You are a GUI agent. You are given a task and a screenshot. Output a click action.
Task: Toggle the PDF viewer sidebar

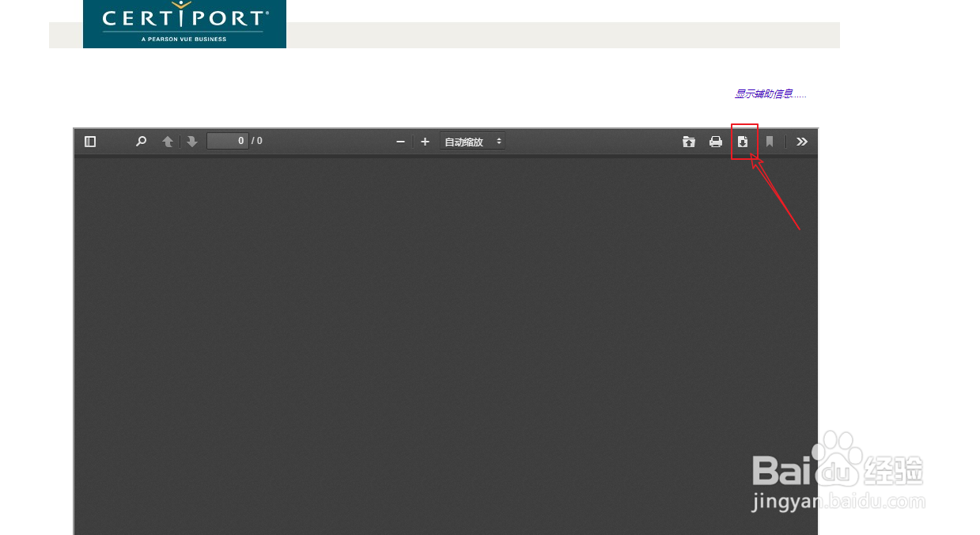pos(90,142)
